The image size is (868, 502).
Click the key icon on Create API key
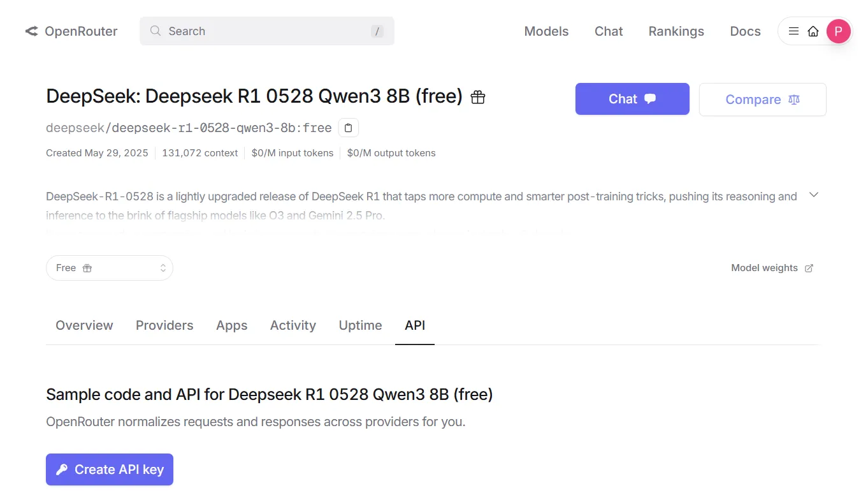pos(62,469)
